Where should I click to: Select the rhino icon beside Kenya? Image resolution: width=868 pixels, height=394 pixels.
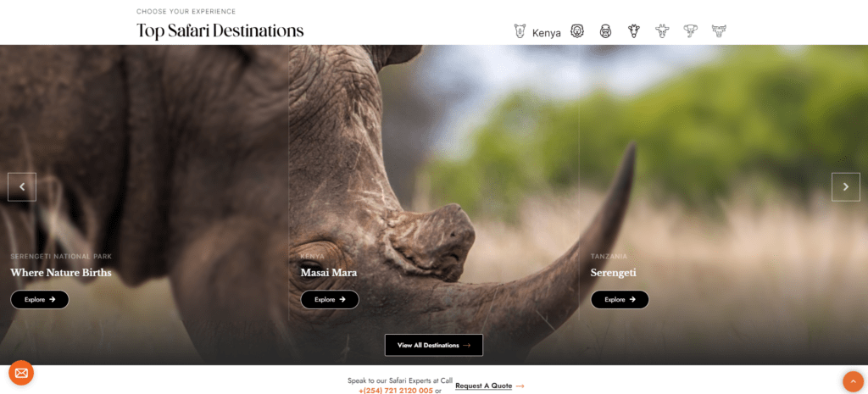(x=520, y=31)
